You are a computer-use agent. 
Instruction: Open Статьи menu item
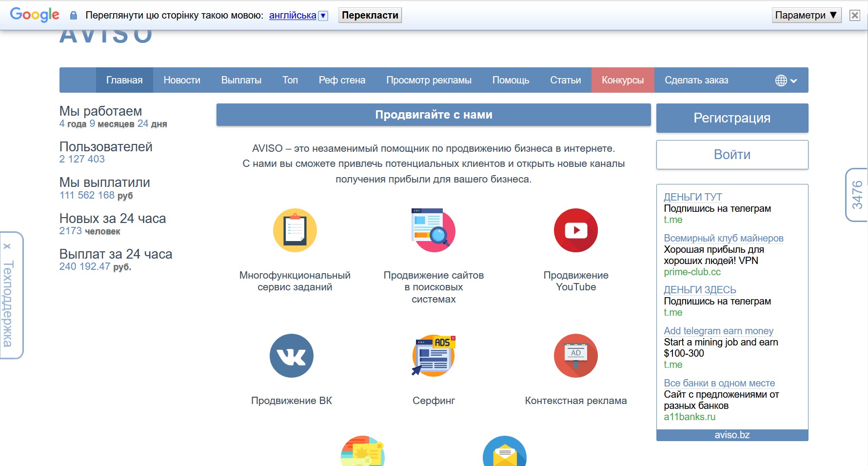(566, 80)
